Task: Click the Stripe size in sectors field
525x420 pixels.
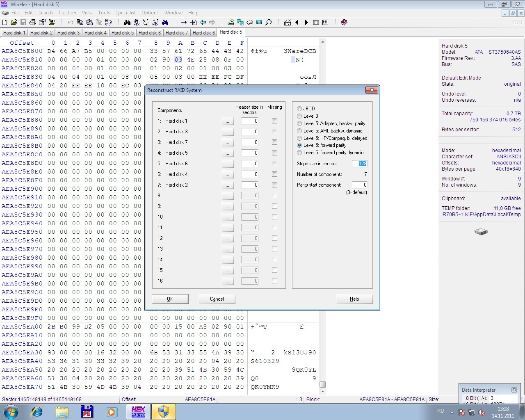Action: coord(360,164)
